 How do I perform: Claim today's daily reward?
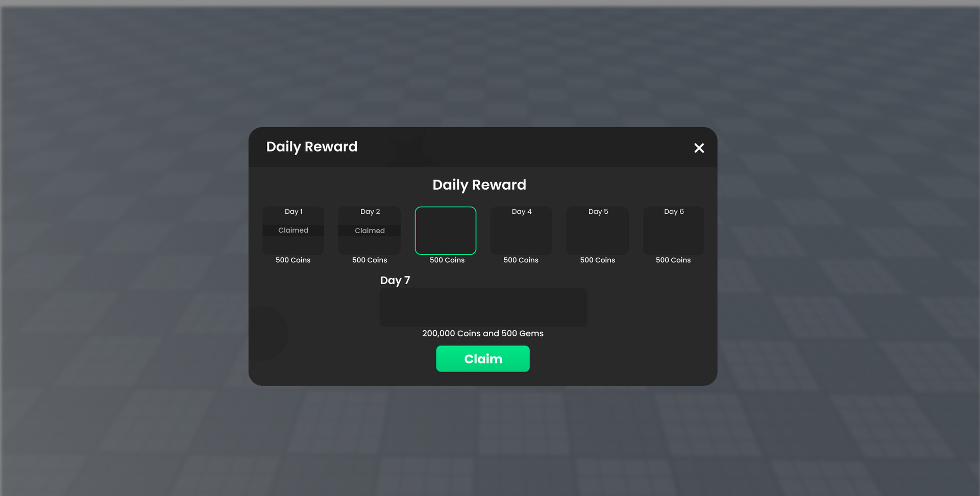483,359
